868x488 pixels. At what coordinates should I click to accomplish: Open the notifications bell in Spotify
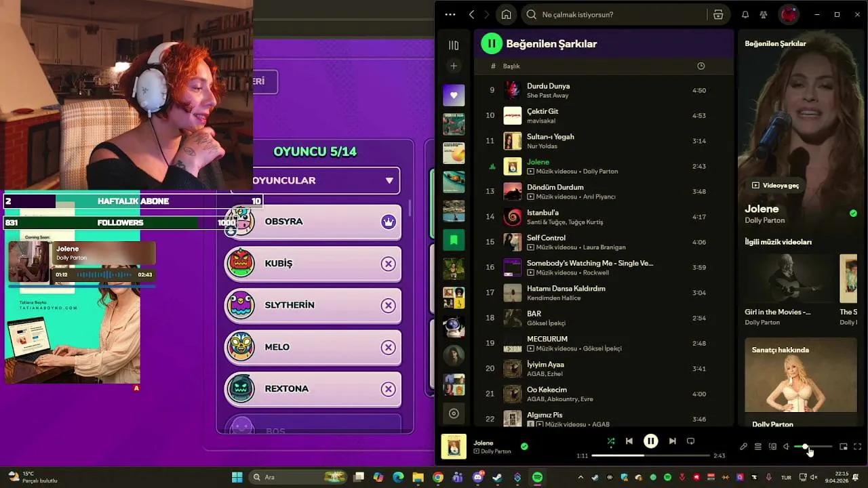pyautogui.click(x=745, y=14)
